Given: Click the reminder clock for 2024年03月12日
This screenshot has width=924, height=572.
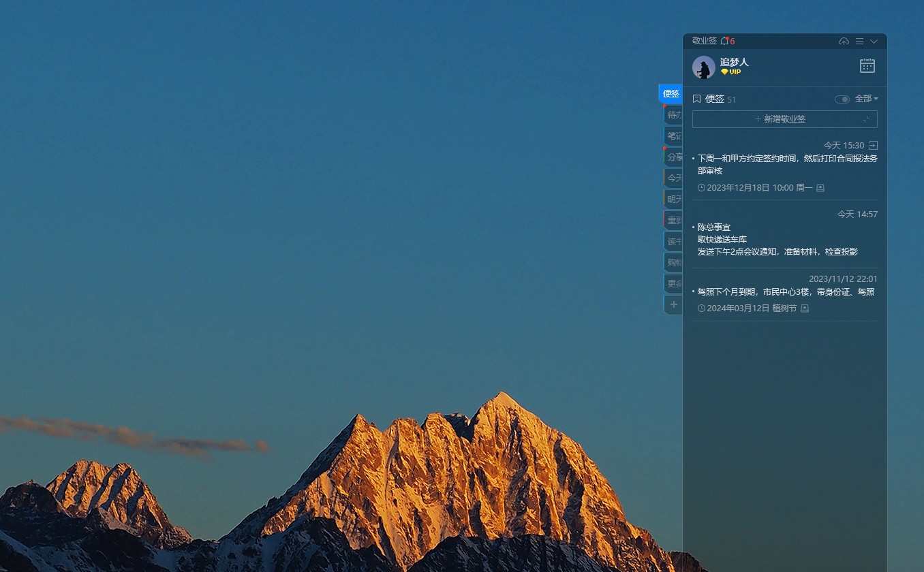Looking at the screenshot, I should click(701, 308).
